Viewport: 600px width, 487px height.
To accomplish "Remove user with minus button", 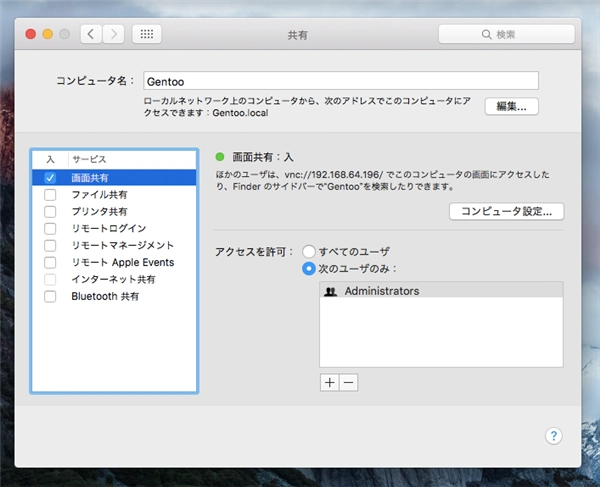I will (x=348, y=382).
